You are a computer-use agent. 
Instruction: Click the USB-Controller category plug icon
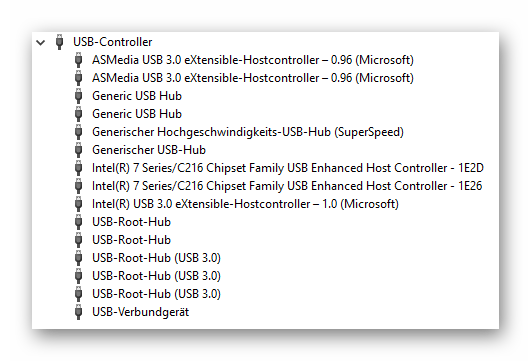[60, 42]
